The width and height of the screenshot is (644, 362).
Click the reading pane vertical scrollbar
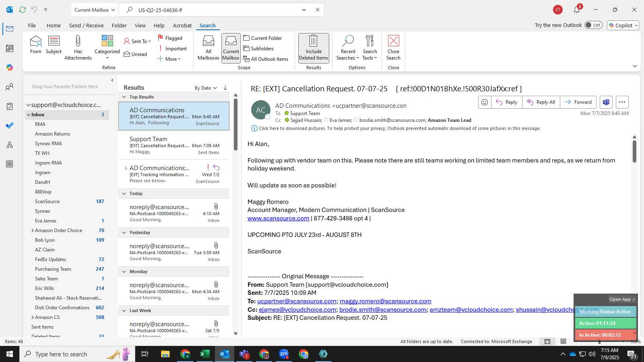coord(634,151)
